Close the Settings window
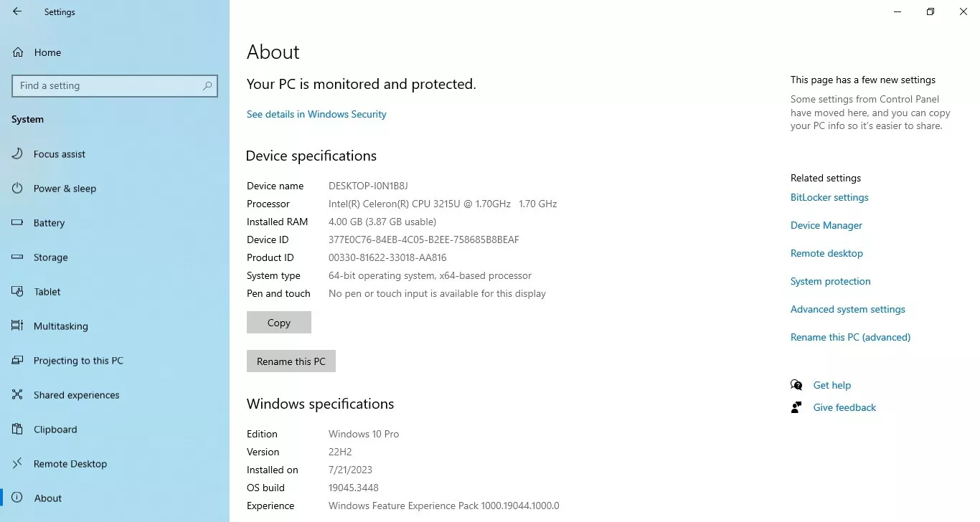980x522 pixels. (x=963, y=11)
